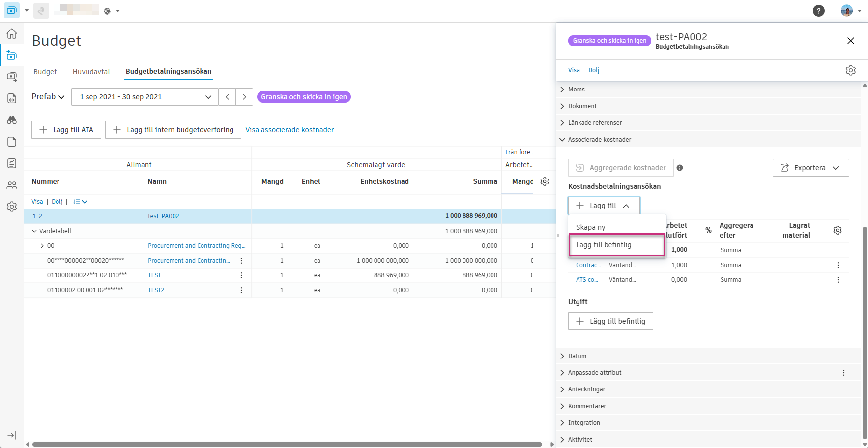Click the Lägg till ÄTA button
Screen dimensions: 868x448
[x=66, y=130]
